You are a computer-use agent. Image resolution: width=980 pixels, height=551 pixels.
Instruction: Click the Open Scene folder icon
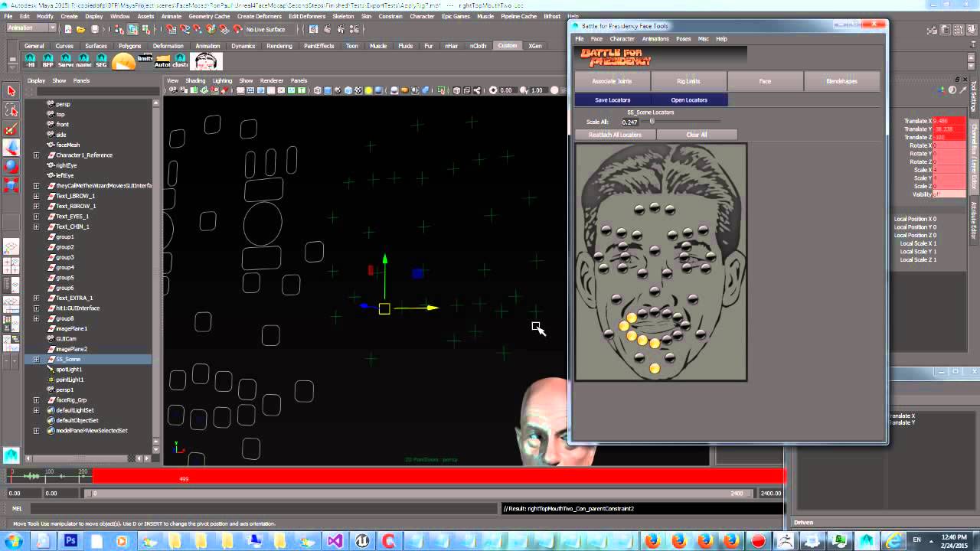point(81,29)
